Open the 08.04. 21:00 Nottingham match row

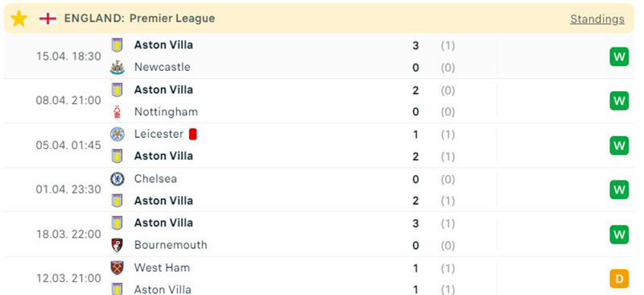click(x=319, y=101)
